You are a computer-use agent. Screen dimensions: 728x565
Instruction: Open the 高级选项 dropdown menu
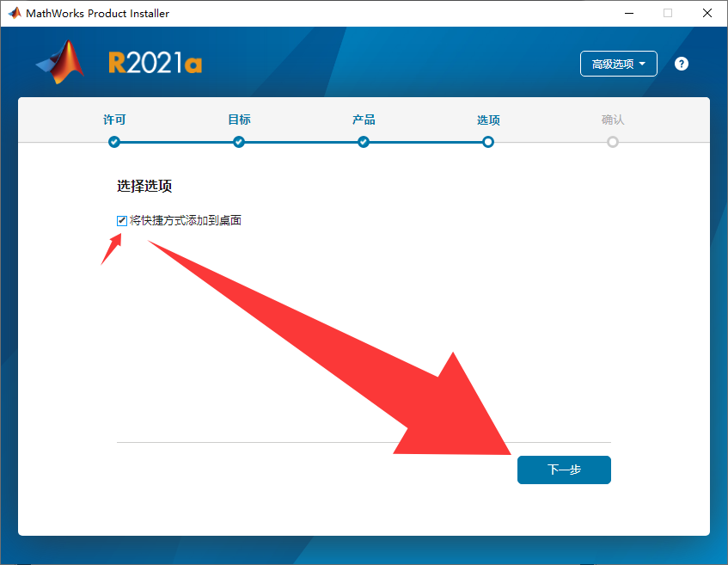[x=618, y=64]
